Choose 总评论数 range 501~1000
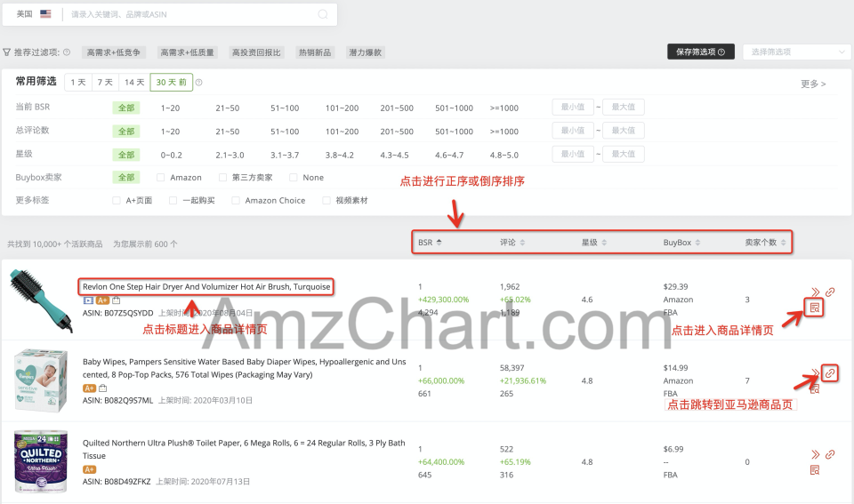Image resolution: width=854 pixels, height=504 pixels. (x=455, y=132)
